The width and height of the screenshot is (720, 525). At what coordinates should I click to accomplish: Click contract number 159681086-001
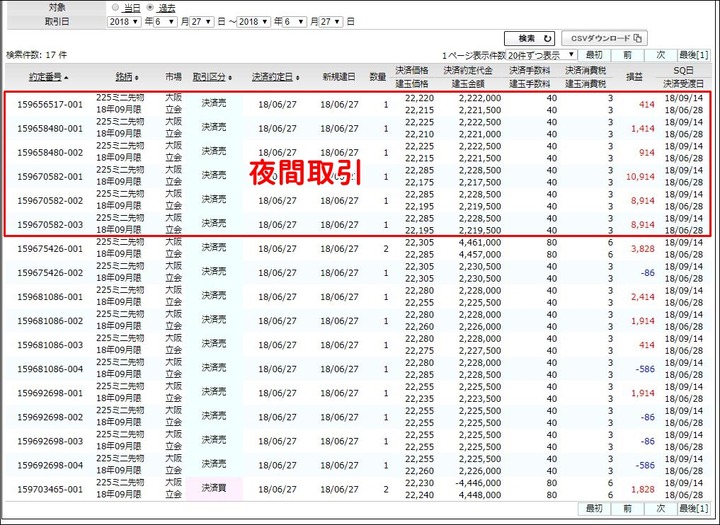click(50, 297)
